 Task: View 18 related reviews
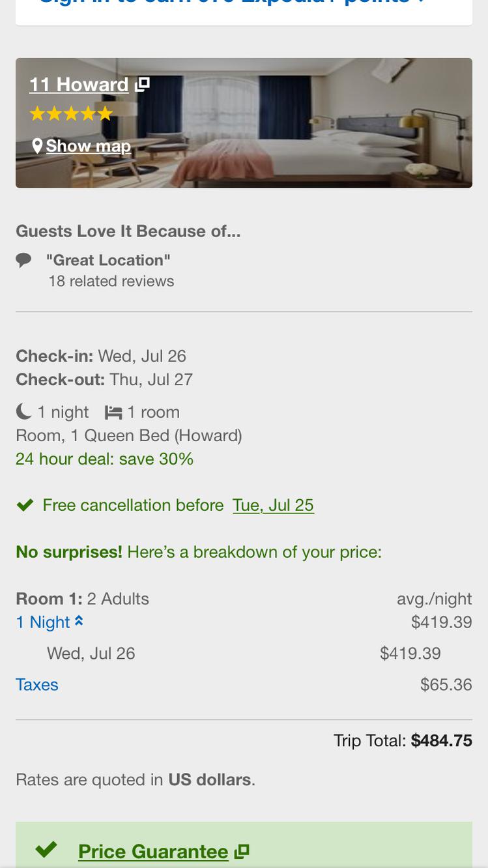pos(111,282)
